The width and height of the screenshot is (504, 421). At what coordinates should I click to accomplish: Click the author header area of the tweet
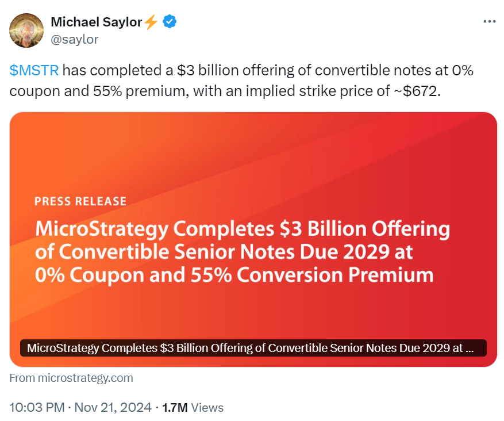point(98,29)
